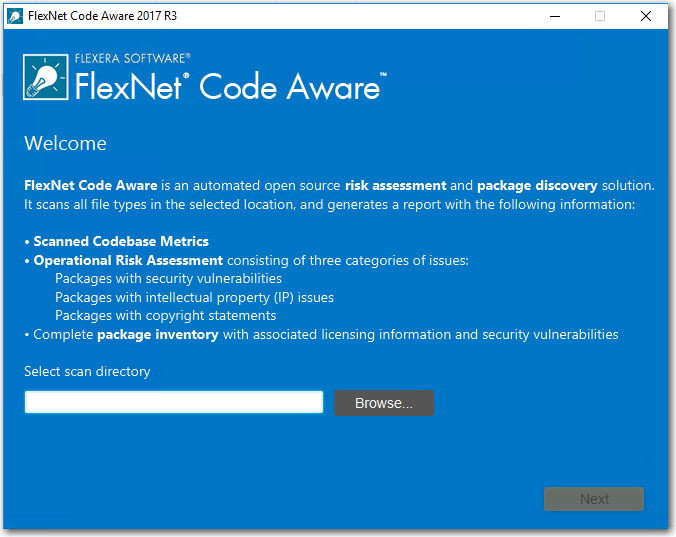Viewport: 676px width, 537px height.
Task: Click the Select scan directory label
Action: (x=87, y=372)
